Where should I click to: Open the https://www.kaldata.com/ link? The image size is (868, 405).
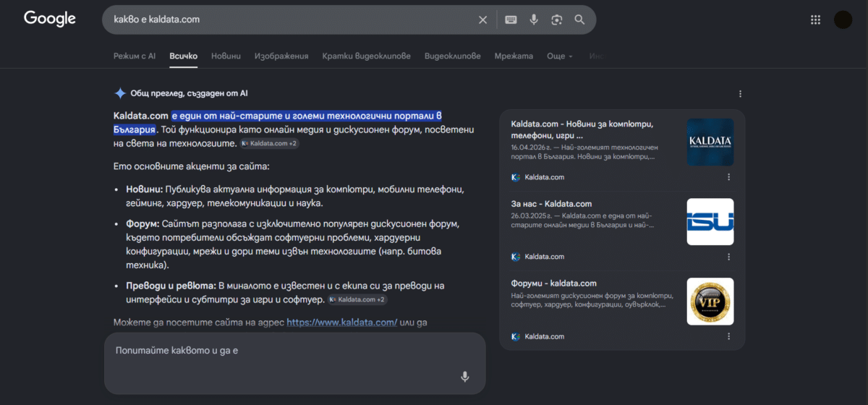point(341,323)
